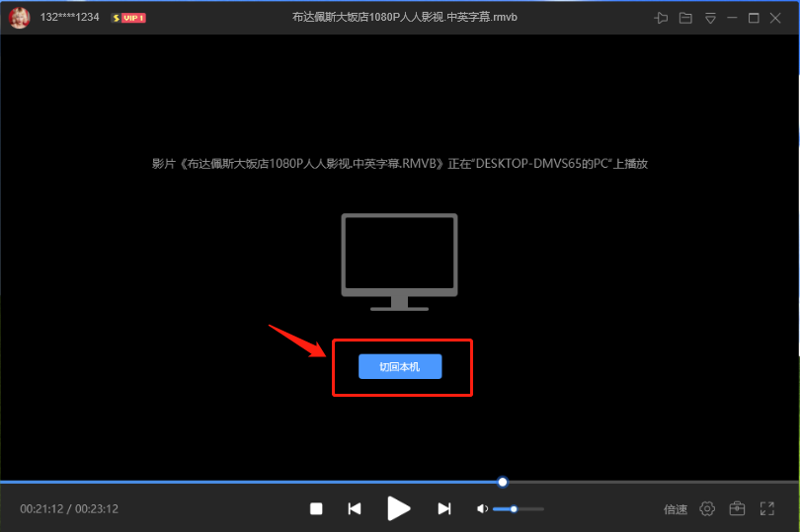800x532 pixels.
Task: Mute the volume speaker icon
Action: point(482,508)
